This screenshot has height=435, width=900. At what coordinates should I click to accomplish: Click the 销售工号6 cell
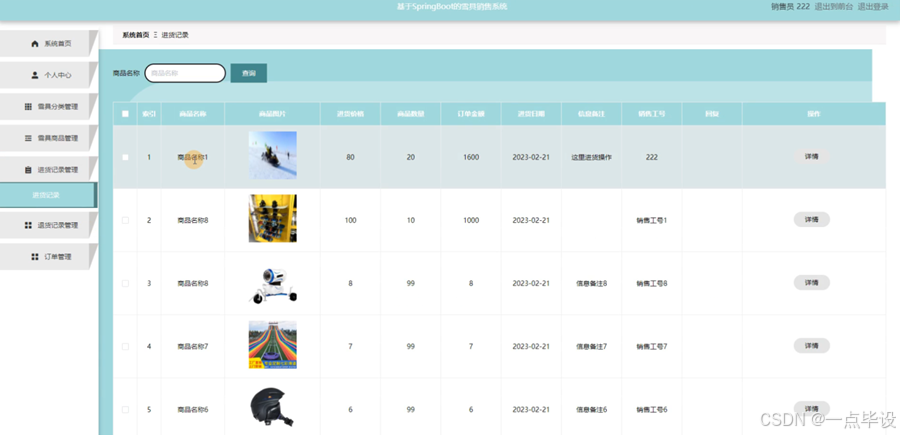point(651,410)
